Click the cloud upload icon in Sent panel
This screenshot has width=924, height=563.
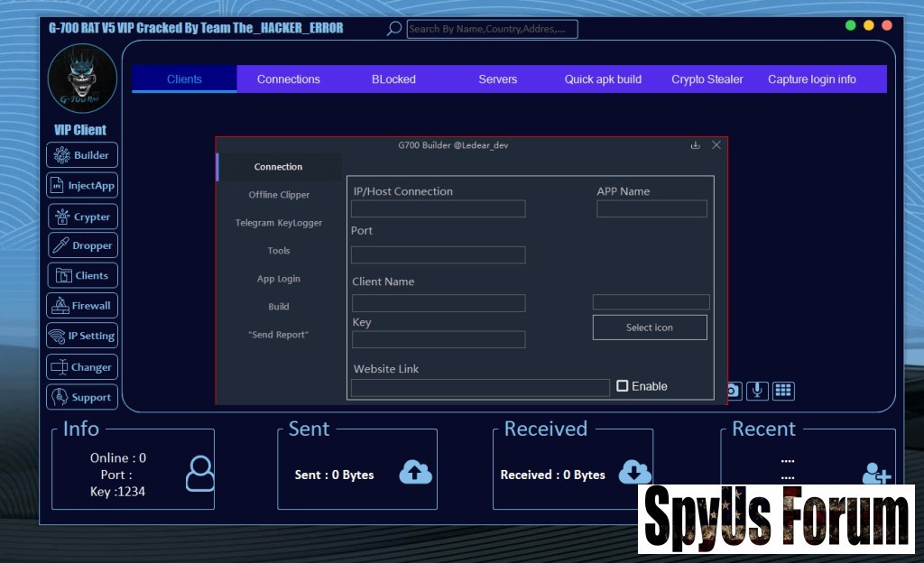[x=415, y=472]
